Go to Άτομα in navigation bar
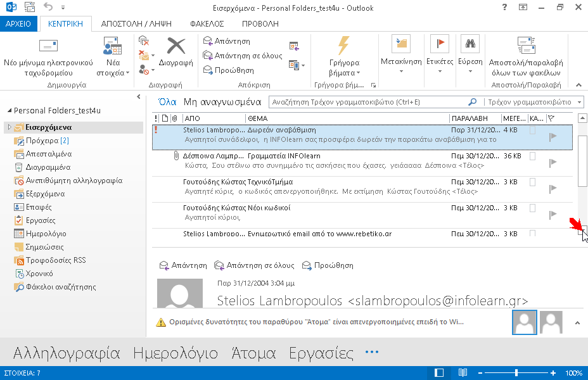This screenshot has width=588, height=380. [253, 353]
